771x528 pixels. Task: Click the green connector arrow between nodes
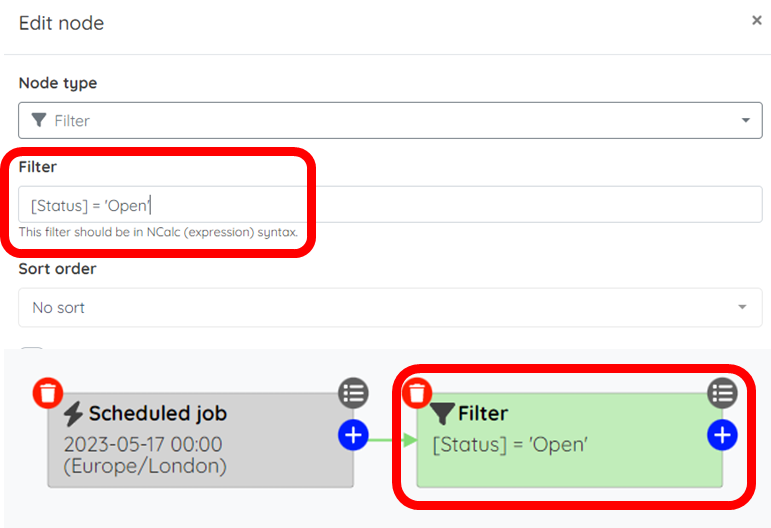pyautogui.click(x=393, y=440)
